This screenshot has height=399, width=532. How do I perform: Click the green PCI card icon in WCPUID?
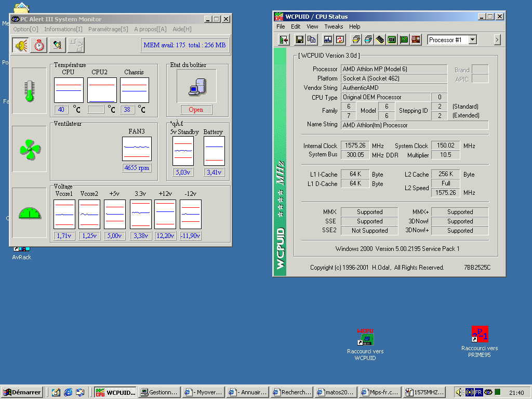coord(404,40)
